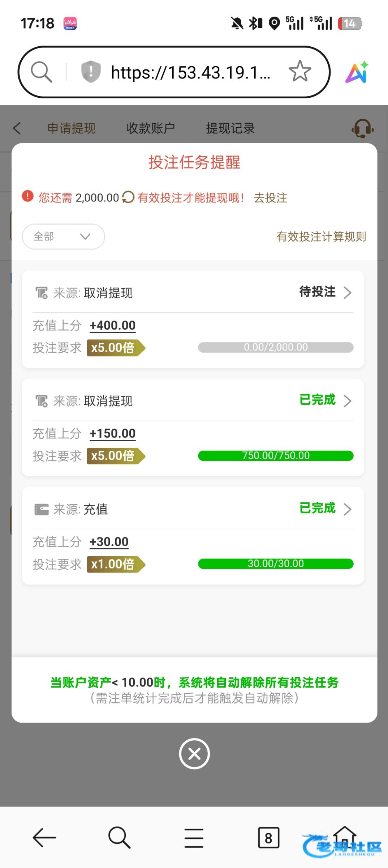Image resolution: width=388 pixels, height=868 pixels.
Task: Close the betting task reminder popup
Action: click(x=194, y=754)
